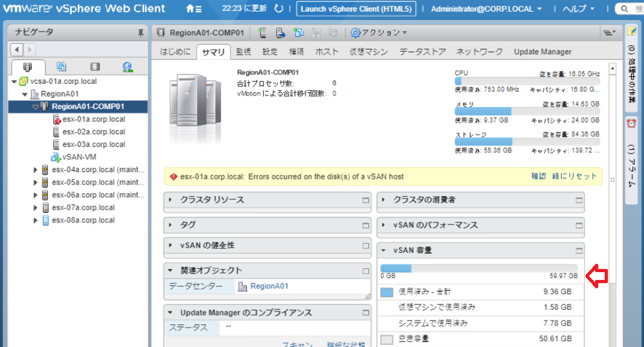
Task: Click the new virtual machine toolbar icon
Action: coord(298,32)
